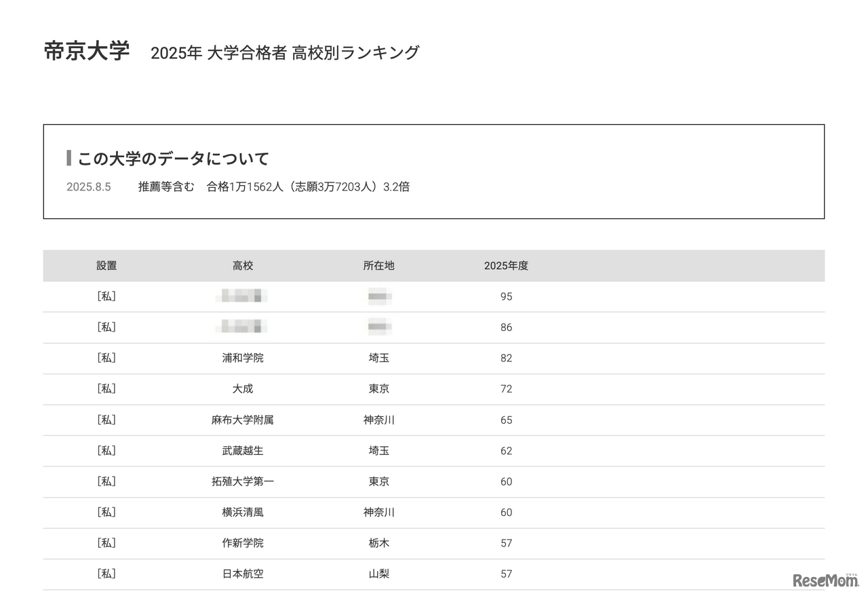The height and width of the screenshot is (596, 868).
Task: Click the 作新学院 school name
Action: 243,543
